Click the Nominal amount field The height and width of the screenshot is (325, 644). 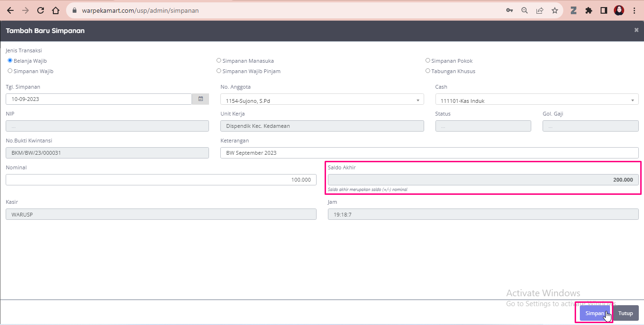coord(161,180)
